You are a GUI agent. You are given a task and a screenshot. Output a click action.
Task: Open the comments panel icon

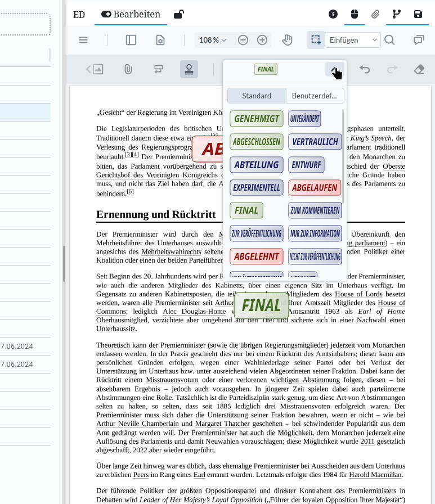[x=419, y=40]
